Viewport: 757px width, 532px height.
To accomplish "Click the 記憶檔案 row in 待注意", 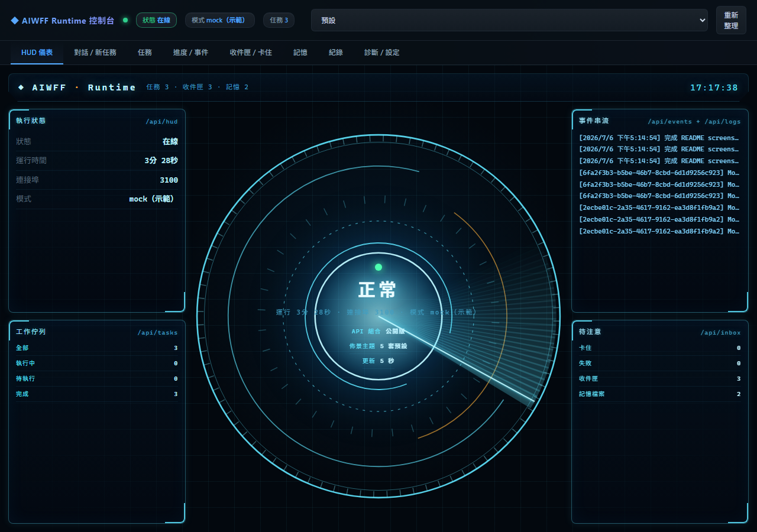I will pos(659,394).
